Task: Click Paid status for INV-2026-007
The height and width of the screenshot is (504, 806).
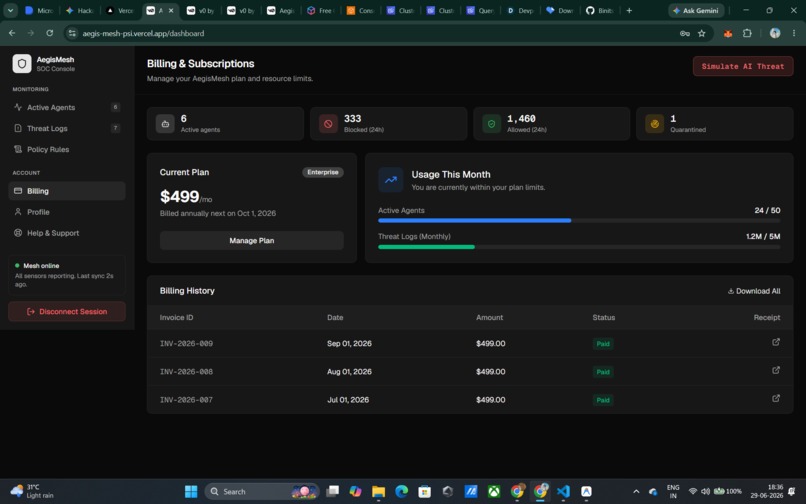Action: pos(603,400)
